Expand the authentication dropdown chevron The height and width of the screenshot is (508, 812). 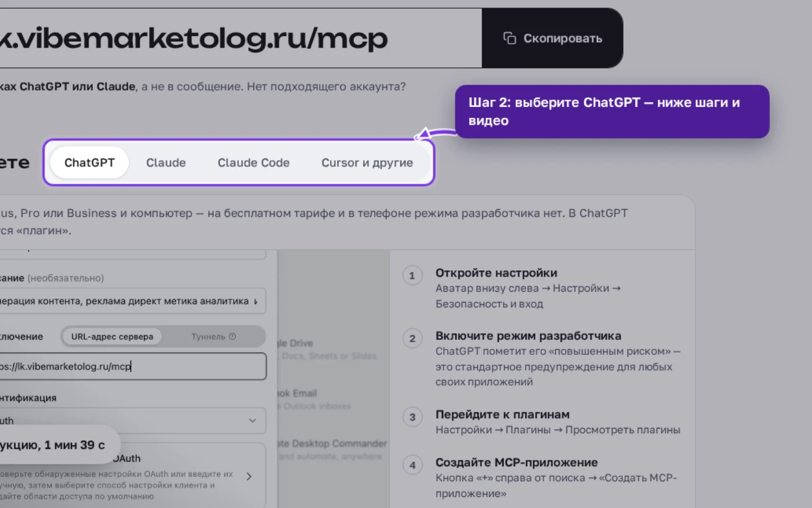point(252,420)
